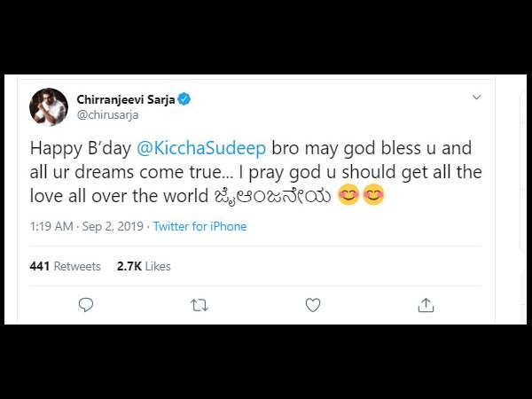Open Chirranjeevi Sarja's profile picture

(x=49, y=107)
